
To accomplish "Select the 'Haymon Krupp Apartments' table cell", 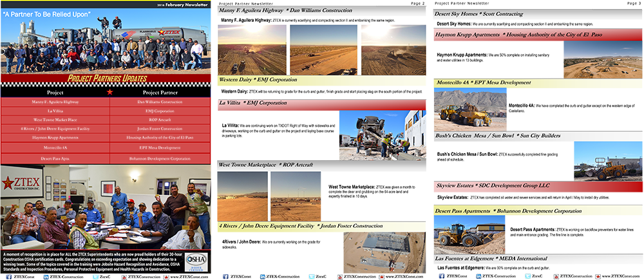I will (55, 138).
